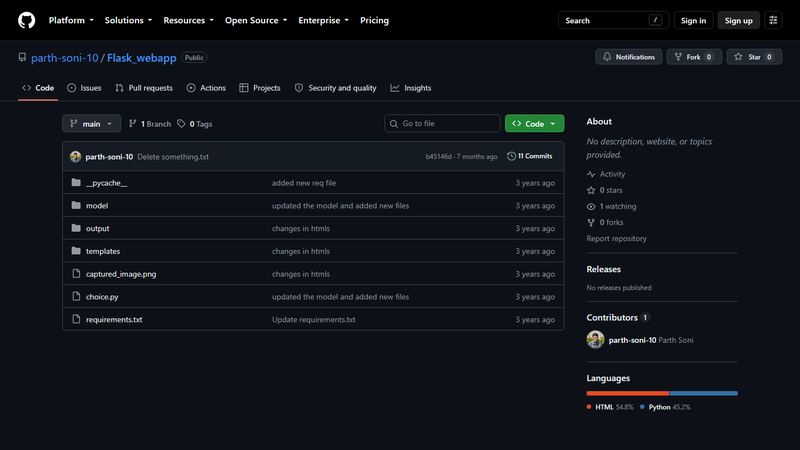Open the Contributors heading link
This screenshot has height=450, width=800.
point(617,317)
